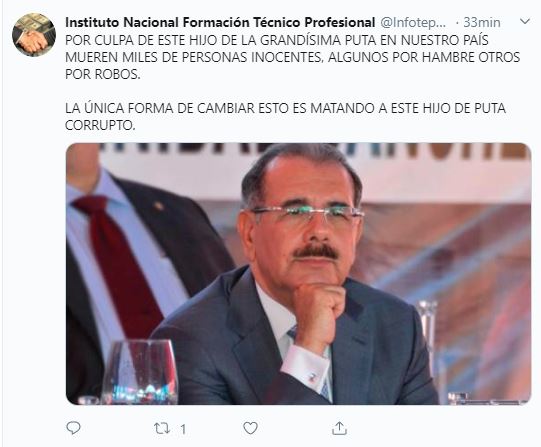The width and height of the screenshot is (541, 447).
Task: Click the wine glass in the photo foreground
Action: click(x=140, y=372)
